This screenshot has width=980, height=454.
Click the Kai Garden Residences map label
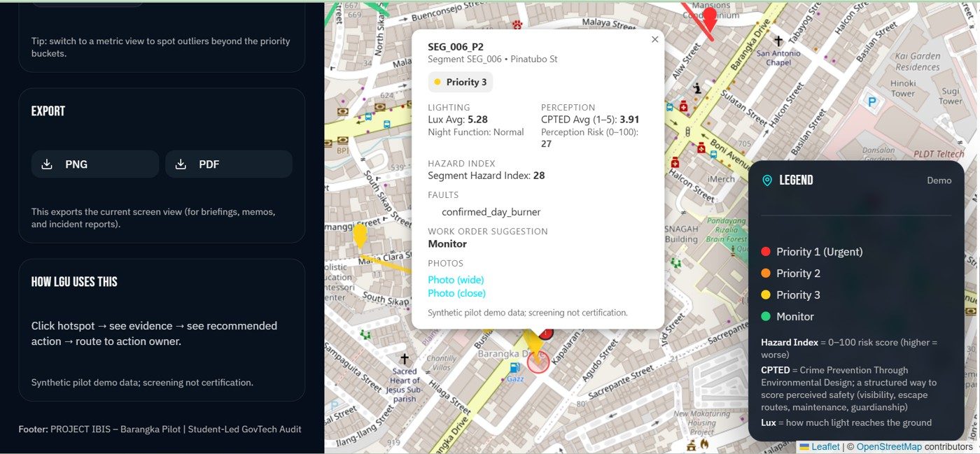[918, 62]
